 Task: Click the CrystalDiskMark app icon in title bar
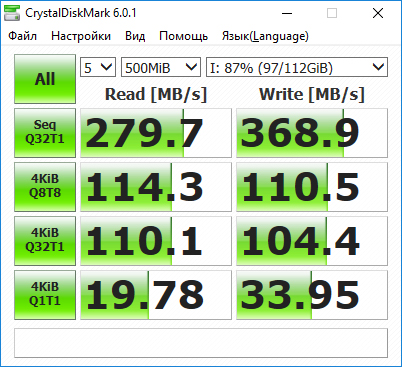12,13
